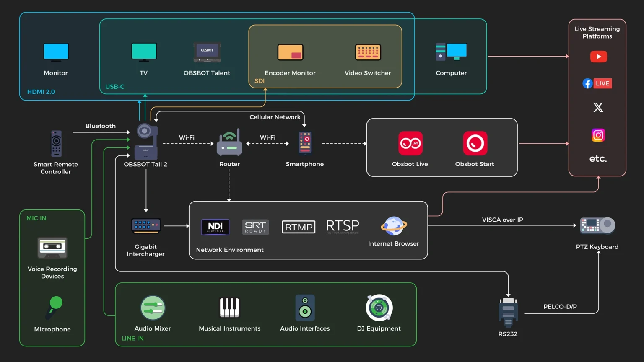The image size is (644, 362).
Task: Click the OBSBOT Tail 2 text label
Action: 145,164
